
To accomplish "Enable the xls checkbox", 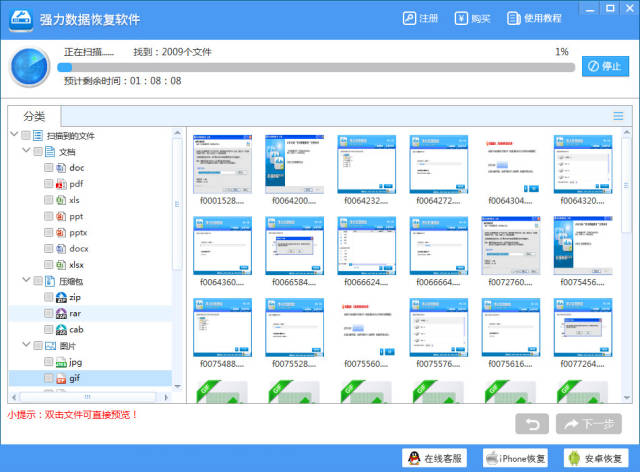I will (x=49, y=200).
